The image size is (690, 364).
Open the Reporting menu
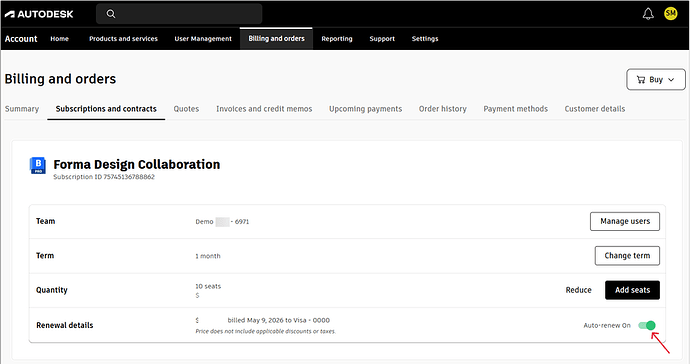(x=337, y=39)
